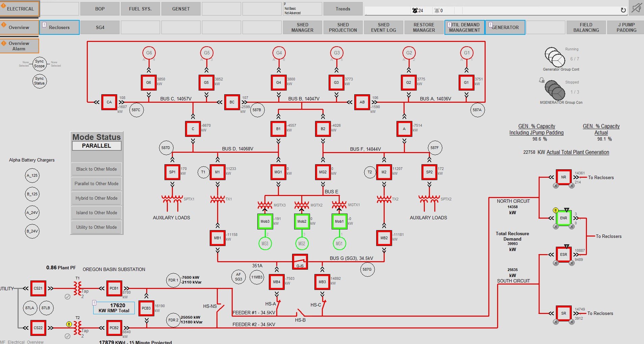Screen dimensions: 644x344
Task: Click the PARALLEL mode status field
Action: [x=97, y=146]
